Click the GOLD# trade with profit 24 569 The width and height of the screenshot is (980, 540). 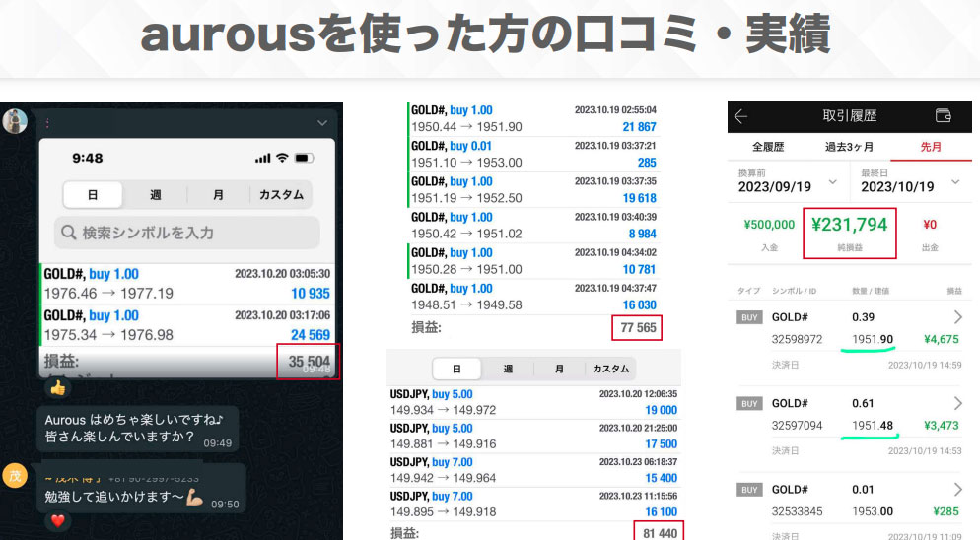[x=187, y=325]
